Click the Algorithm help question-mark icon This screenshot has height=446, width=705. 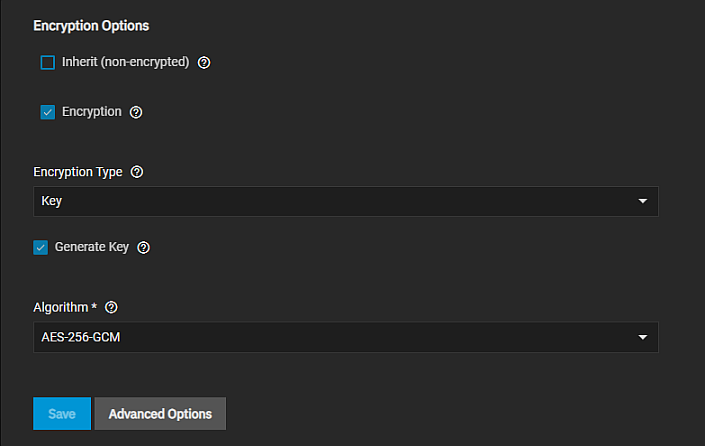point(111,307)
